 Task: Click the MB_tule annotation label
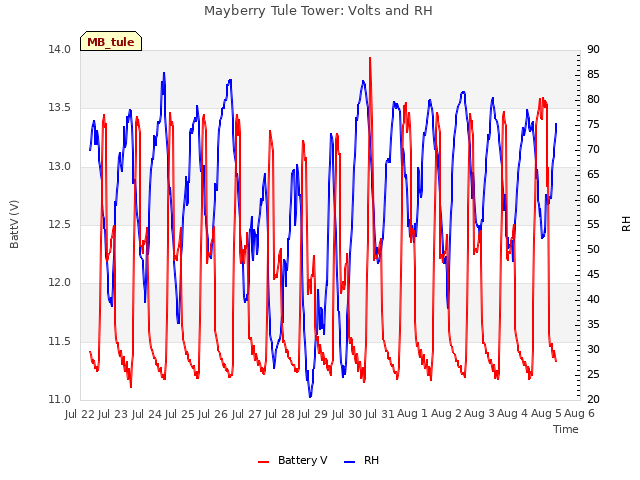(111, 42)
